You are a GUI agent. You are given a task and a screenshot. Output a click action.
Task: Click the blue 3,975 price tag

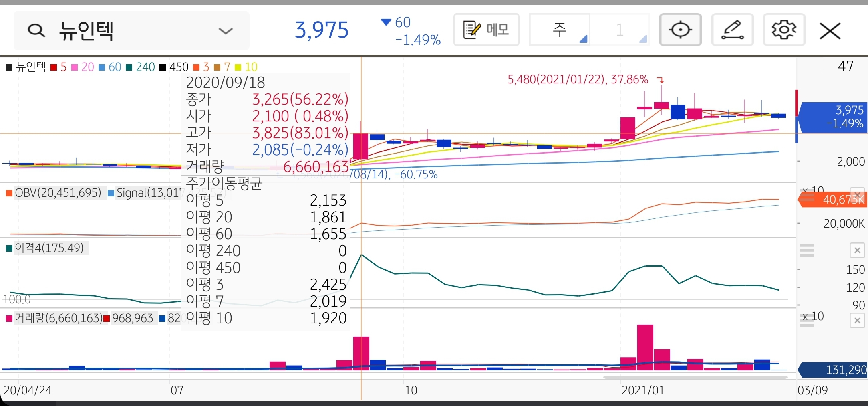coord(833,117)
